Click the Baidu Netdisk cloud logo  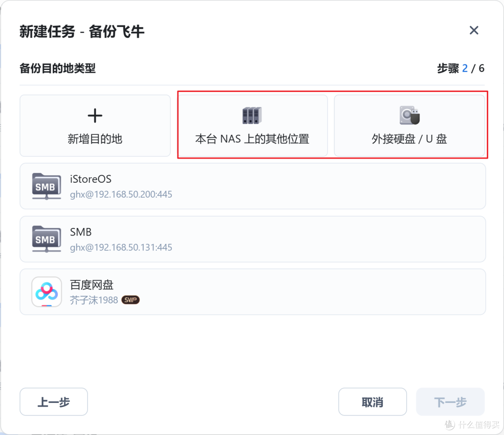pyautogui.click(x=47, y=292)
